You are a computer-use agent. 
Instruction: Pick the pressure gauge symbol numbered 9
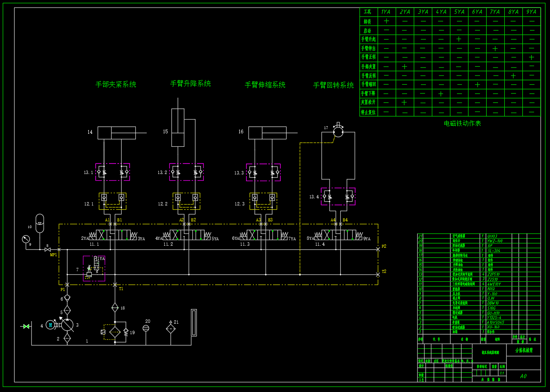26,239
